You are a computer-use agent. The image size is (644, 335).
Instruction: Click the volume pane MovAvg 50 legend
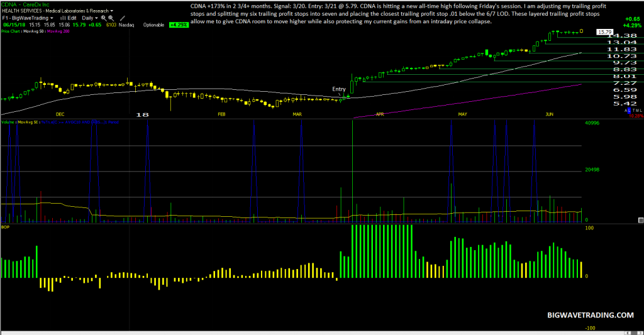pyautogui.click(x=28, y=122)
